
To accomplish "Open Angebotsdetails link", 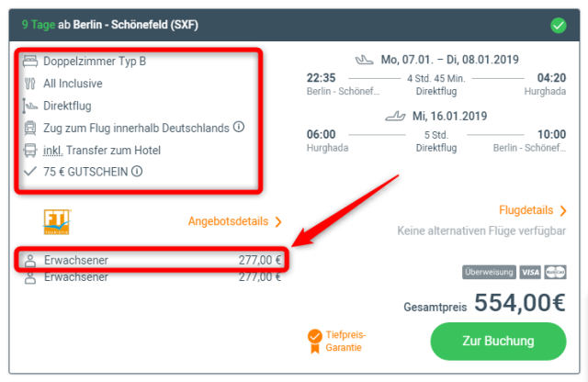I will pos(228,221).
